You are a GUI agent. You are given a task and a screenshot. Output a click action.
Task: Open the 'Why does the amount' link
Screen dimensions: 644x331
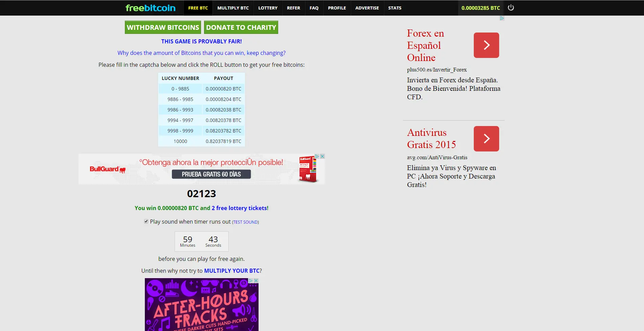point(201,53)
